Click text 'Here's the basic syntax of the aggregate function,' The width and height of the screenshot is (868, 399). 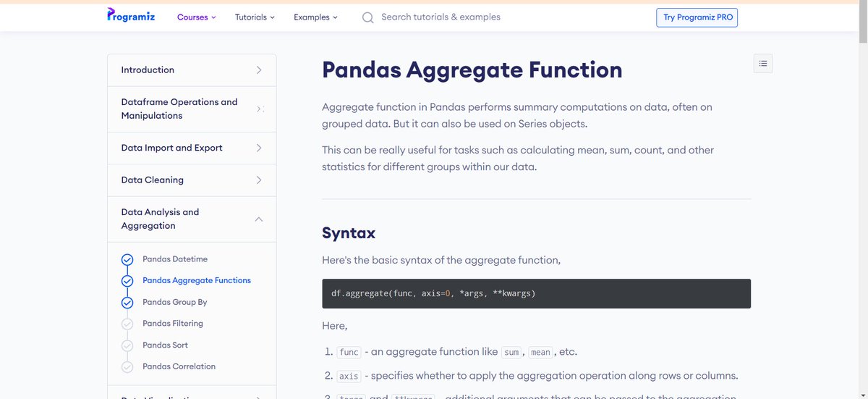pos(441,260)
